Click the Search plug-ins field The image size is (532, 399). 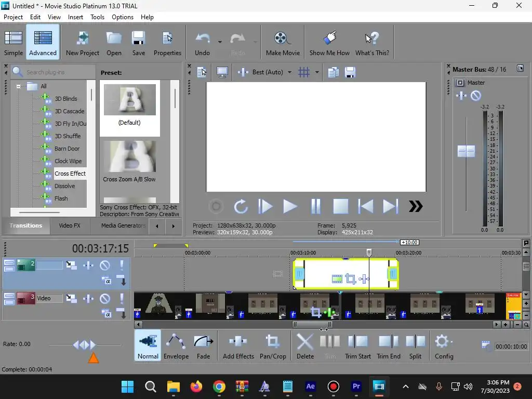(54, 72)
